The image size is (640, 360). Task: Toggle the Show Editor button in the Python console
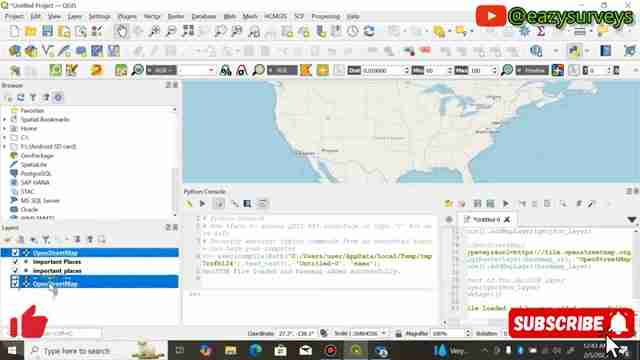coord(219,203)
